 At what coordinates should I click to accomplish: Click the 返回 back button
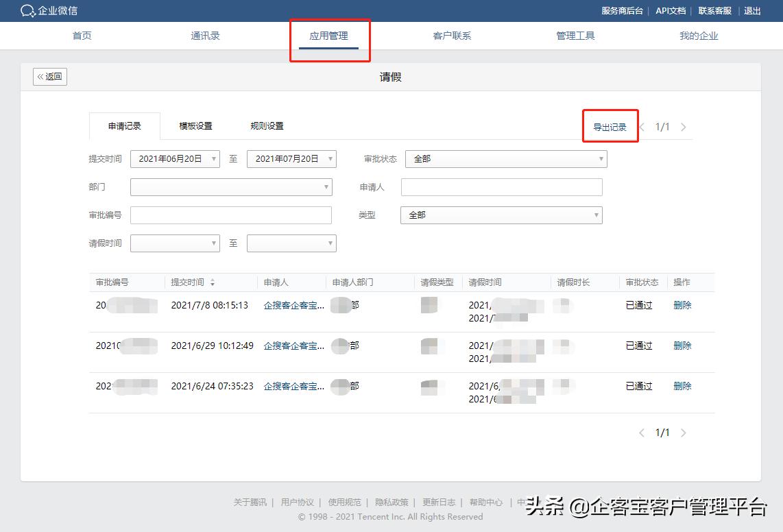tap(49, 76)
